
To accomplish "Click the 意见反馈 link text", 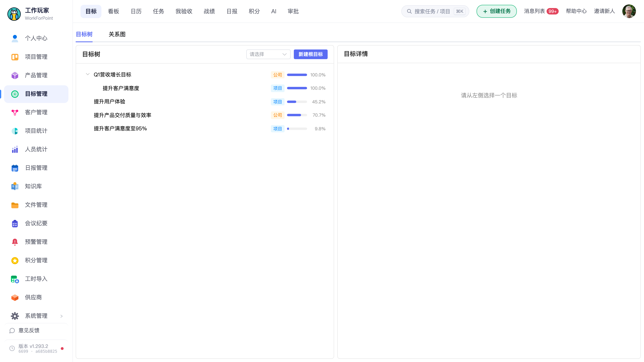I will coord(29,330).
